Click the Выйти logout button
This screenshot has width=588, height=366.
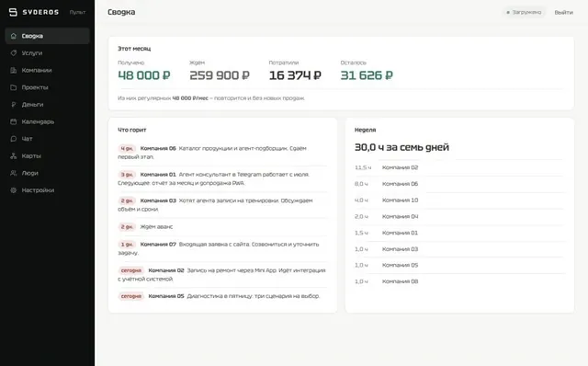click(563, 12)
